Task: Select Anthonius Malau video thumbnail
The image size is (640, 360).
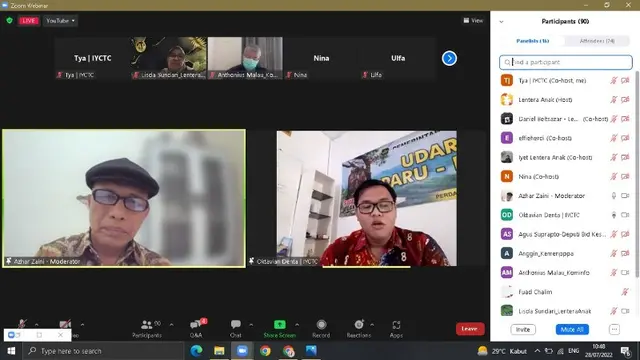Action: tap(245, 58)
